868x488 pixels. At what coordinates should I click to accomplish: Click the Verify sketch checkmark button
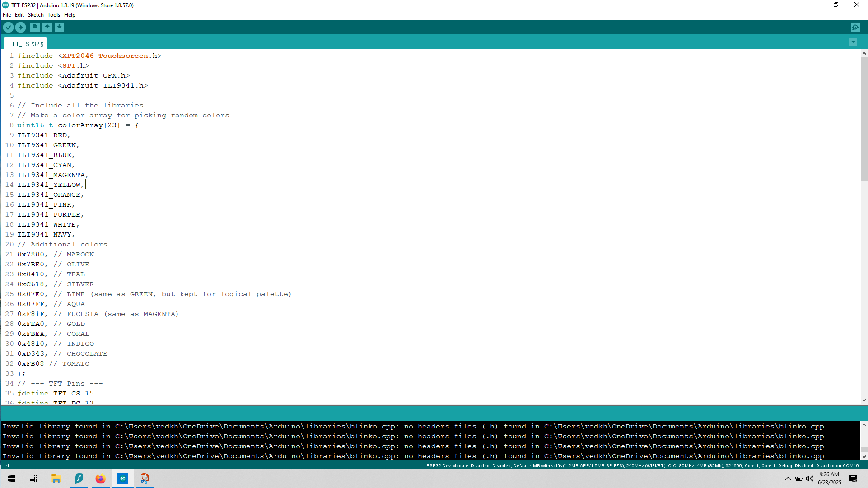(x=8, y=28)
